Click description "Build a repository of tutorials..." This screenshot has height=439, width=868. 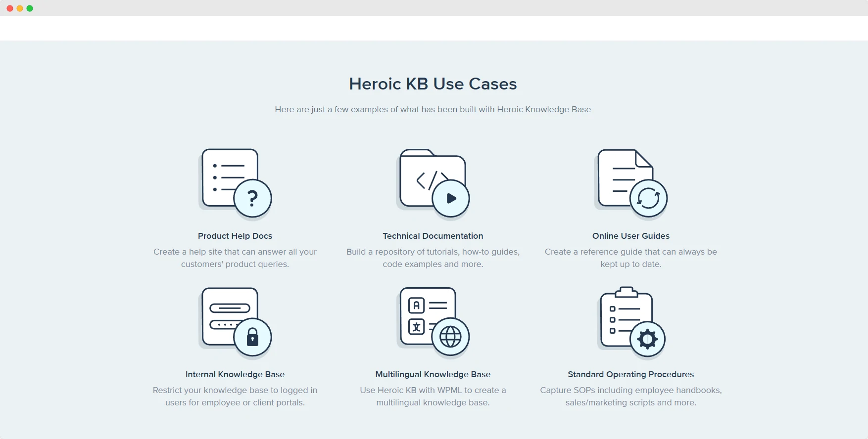(x=433, y=258)
